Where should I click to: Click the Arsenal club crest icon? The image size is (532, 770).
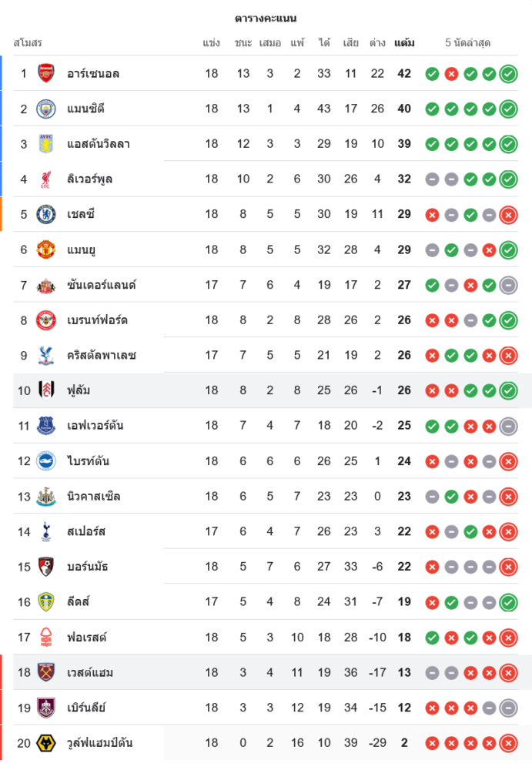click(46, 74)
